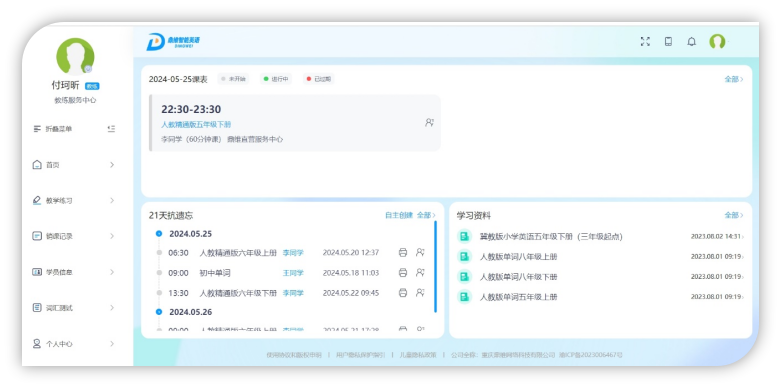Select the 进行中 status tag
Screen dimensions: 783x389
pyautogui.click(x=276, y=79)
